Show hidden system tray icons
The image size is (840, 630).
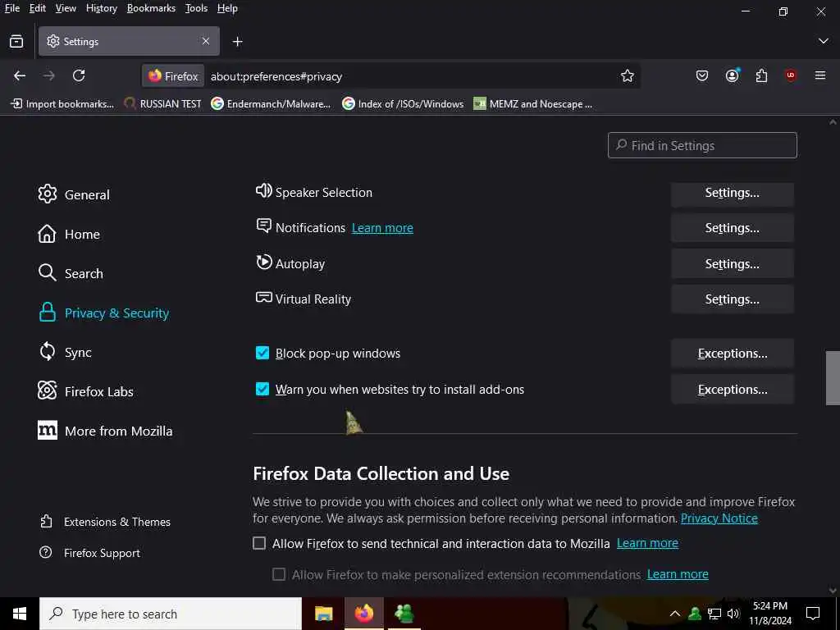point(675,614)
